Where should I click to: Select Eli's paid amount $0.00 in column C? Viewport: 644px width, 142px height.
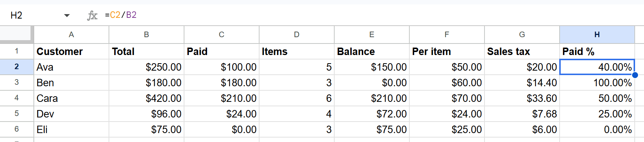222,129
